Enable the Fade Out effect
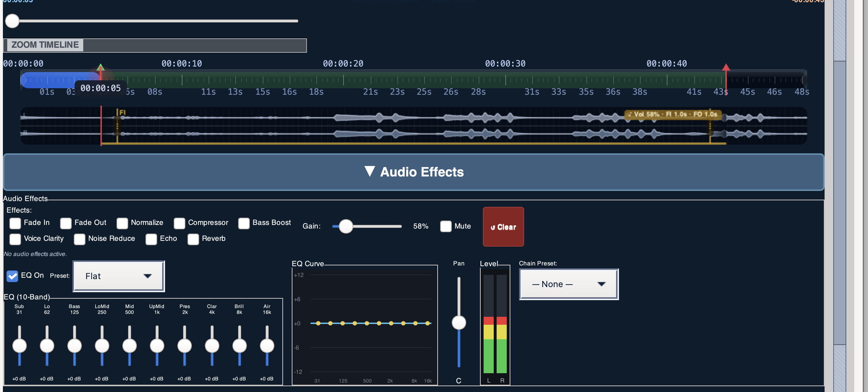This screenshot has height=392, width=868. click(x=66, y=224)
